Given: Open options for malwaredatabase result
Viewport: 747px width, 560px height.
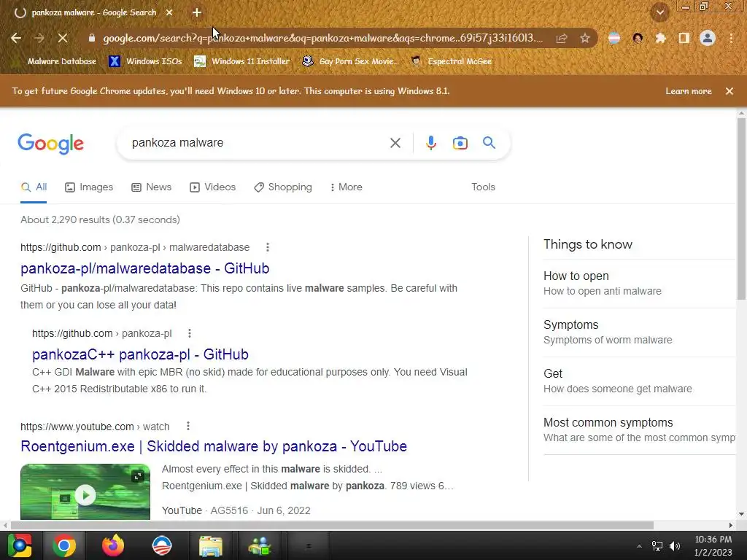Looking at the screenshot, I should [x=267, y=247].
